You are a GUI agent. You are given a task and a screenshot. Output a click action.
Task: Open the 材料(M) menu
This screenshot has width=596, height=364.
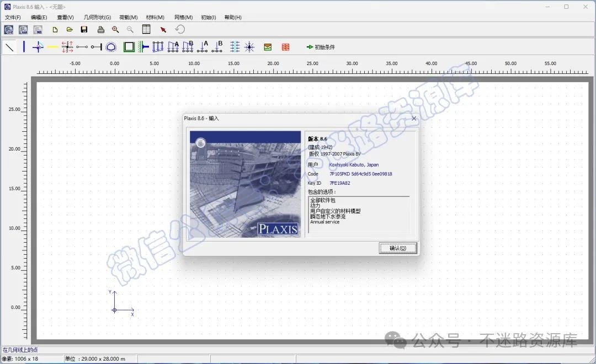point(155,17)
